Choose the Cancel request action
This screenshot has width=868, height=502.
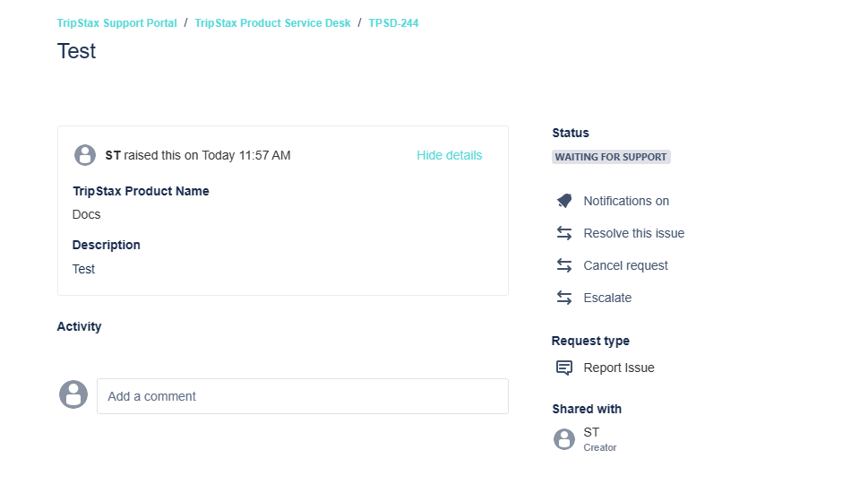click(625, 265)
